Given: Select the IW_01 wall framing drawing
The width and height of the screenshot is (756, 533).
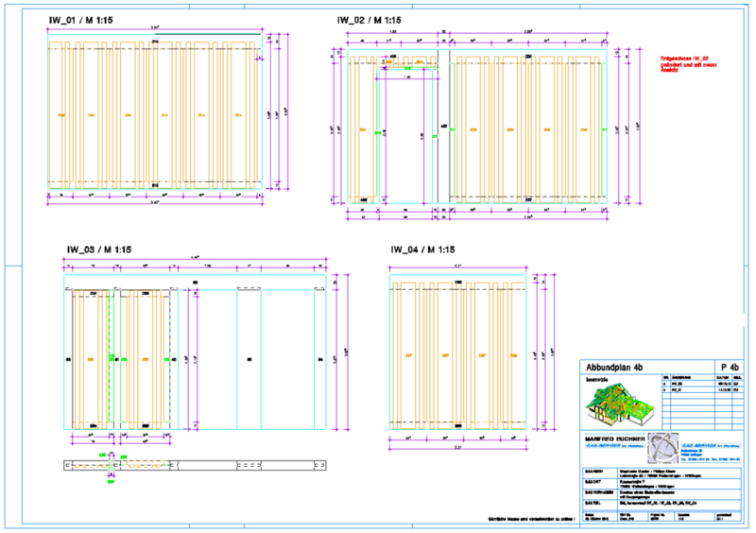Looking at the screenshot, I should (x=155, y=115).
